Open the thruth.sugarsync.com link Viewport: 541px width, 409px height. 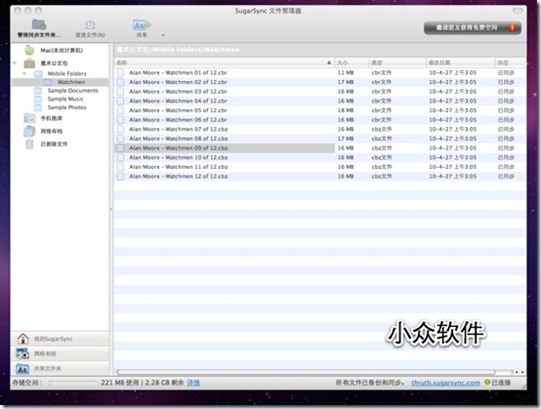445,382
